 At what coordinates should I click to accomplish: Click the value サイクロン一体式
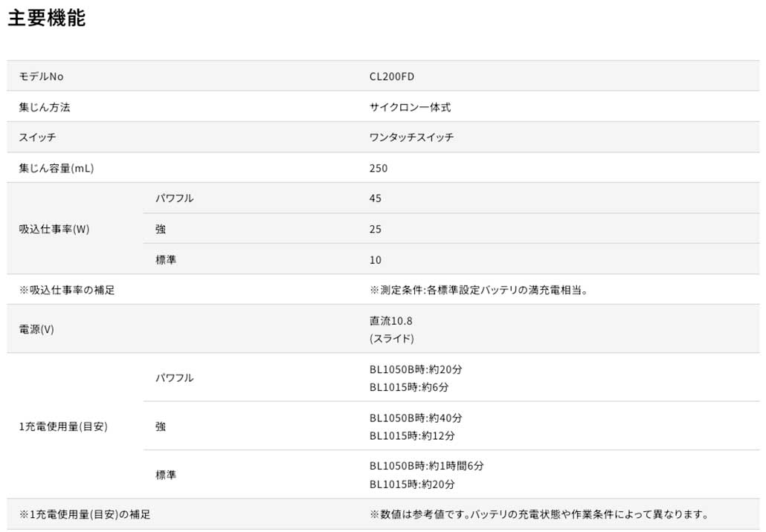(x=410, y=107)
